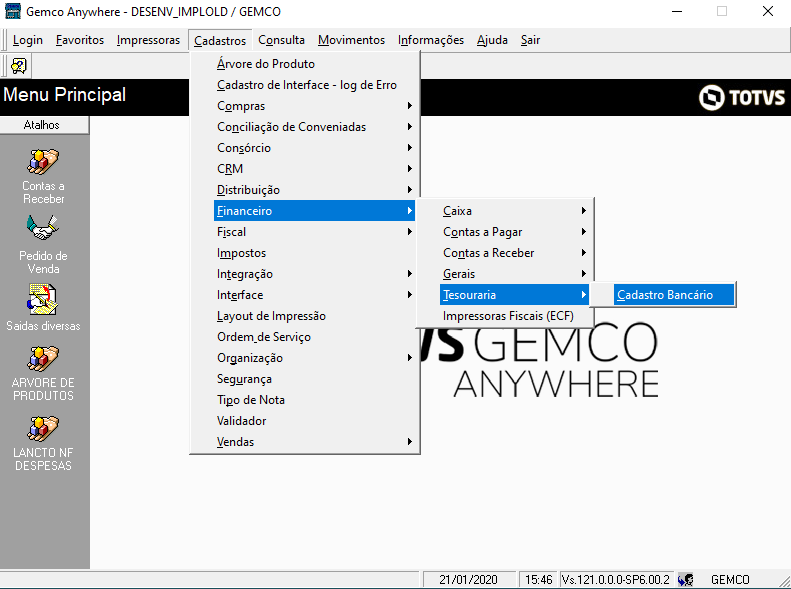Image resolution: width=791 pixels, height=589 pixels.
Task: Open the Contas a Receber shortcut icon
Action: [43, 162]
